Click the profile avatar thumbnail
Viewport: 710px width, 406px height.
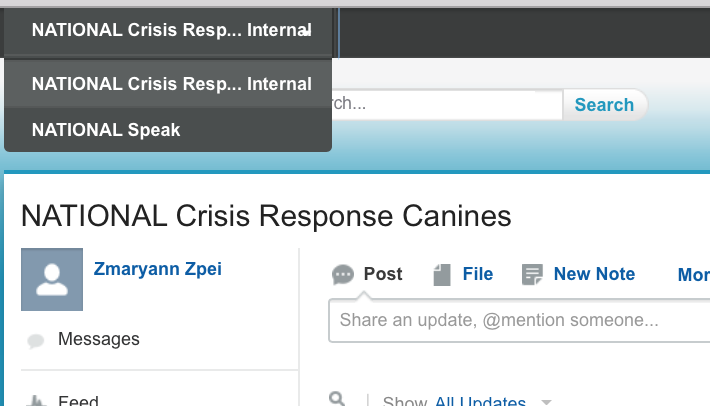coord(52,280)
